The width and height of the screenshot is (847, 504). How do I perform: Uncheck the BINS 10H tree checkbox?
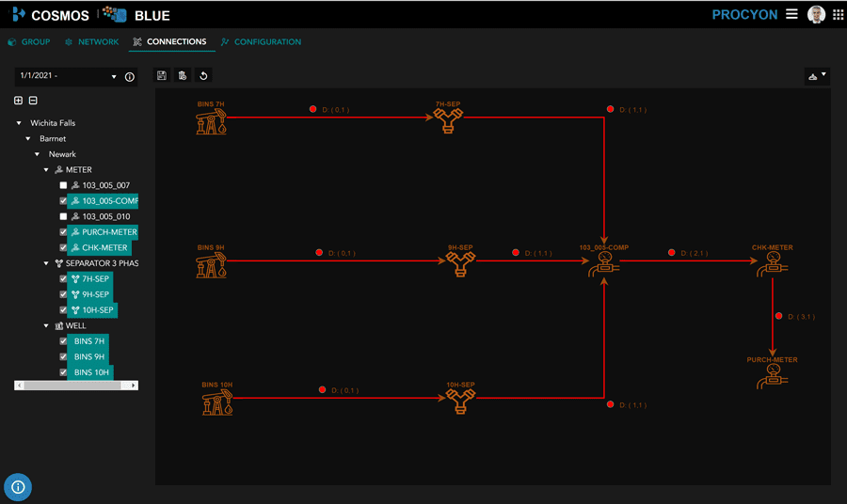click(63, 372)
